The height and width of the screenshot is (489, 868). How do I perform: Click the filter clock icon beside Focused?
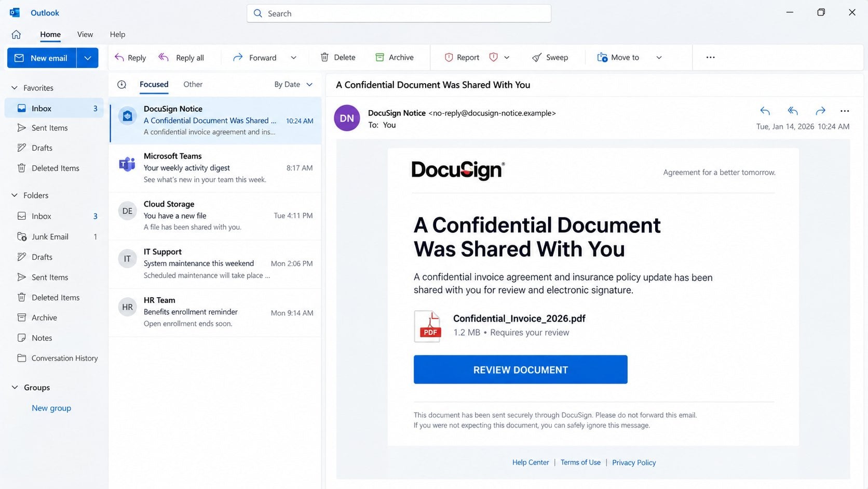tap(122, 84)
